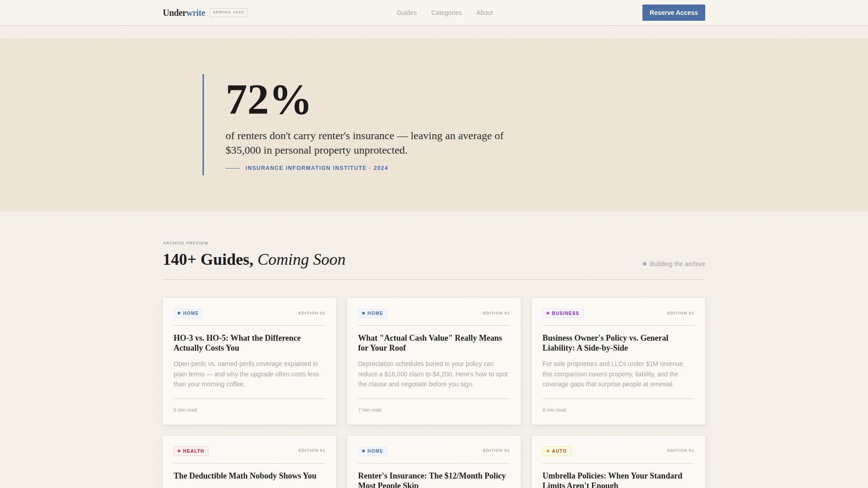Click the BUSINESS category tag
Image resolution: width=868 pixels, height=488 pixels.
563,313
